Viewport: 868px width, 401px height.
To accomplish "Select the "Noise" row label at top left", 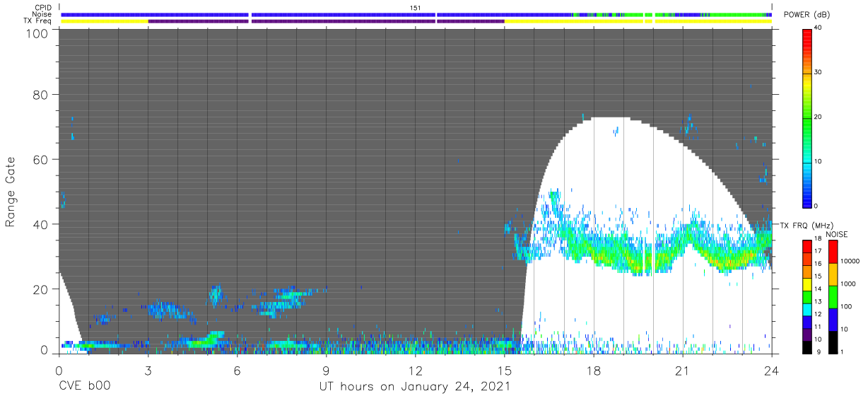I will point(42,14).
